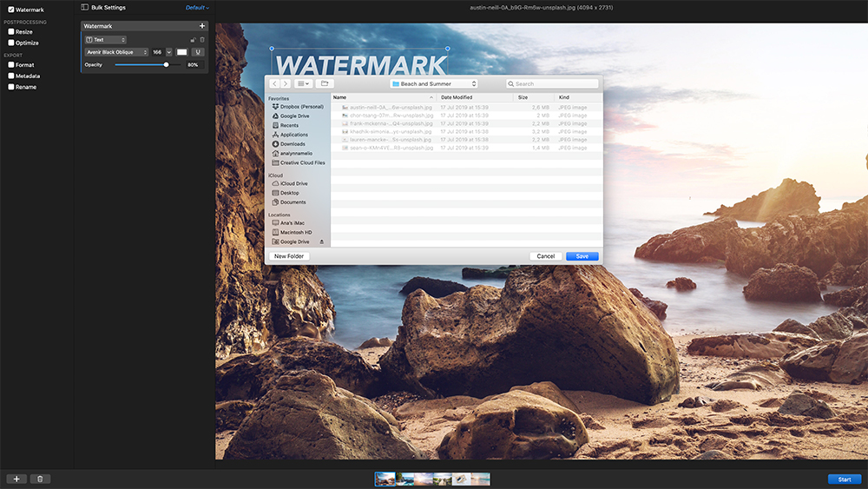
Task: Open Applications in the sidebar
Action: pos(290,135)
